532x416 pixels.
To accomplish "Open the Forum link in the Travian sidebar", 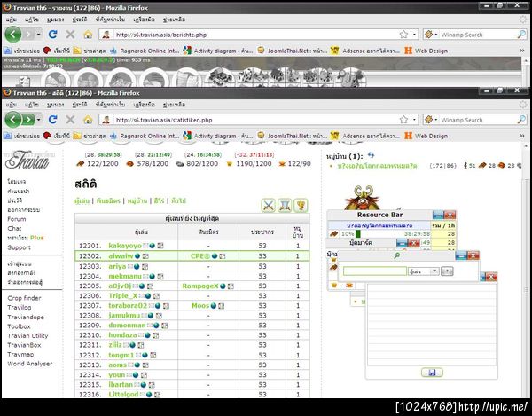I will pos(17,219).
